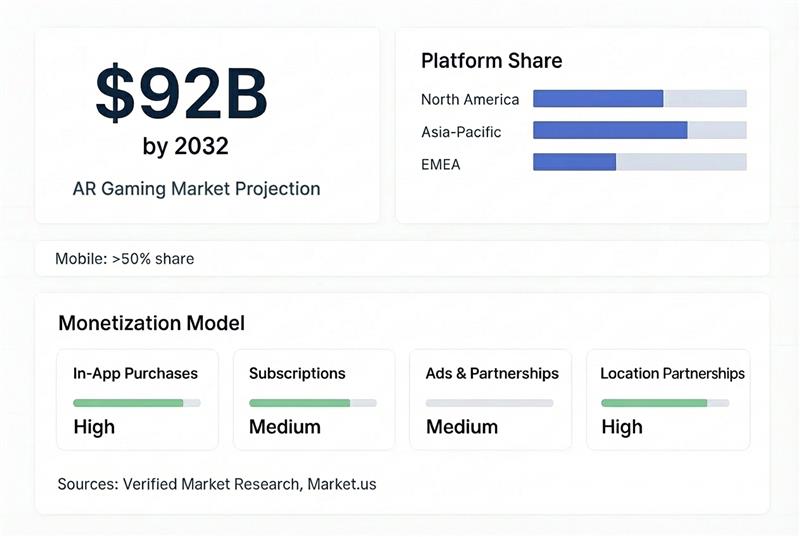
Task: Click the North America label
Action: (470, 99)
